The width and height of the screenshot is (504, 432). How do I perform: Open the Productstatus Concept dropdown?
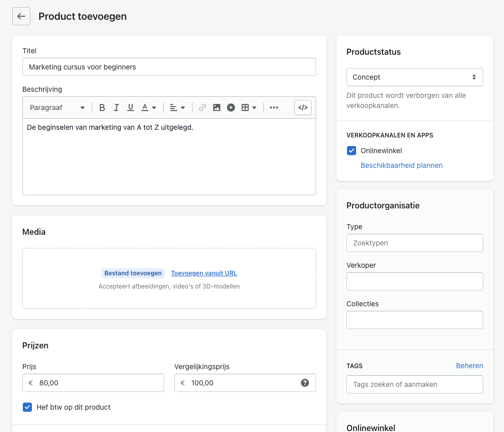pos(414,77)
